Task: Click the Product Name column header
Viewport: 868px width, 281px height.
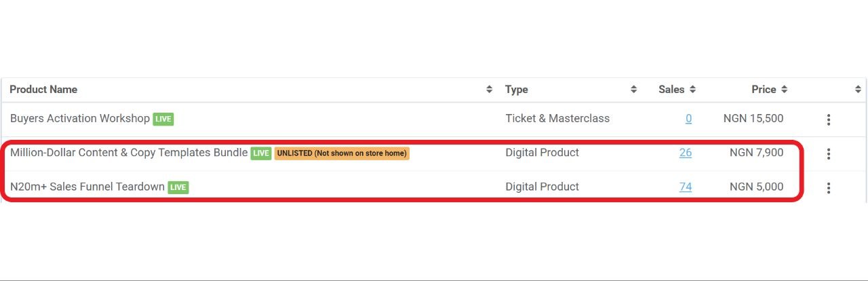Action: (x=43, y=90)
